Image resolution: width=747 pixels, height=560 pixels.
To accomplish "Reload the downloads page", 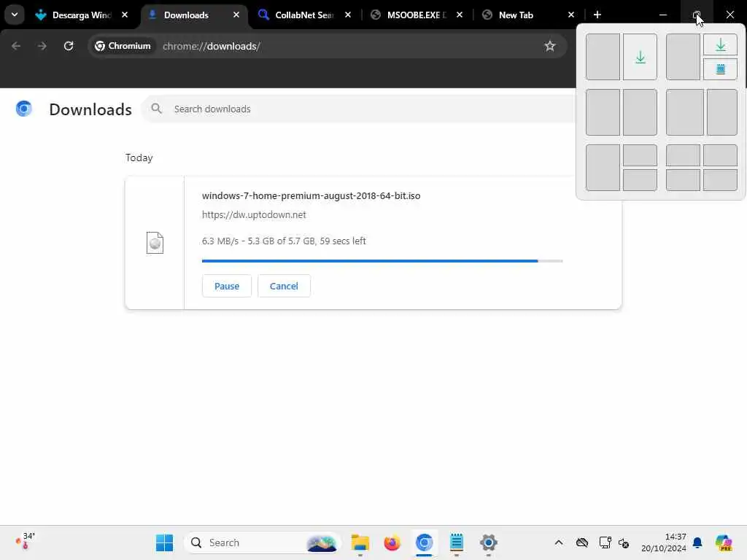I will tap(69, 46).
